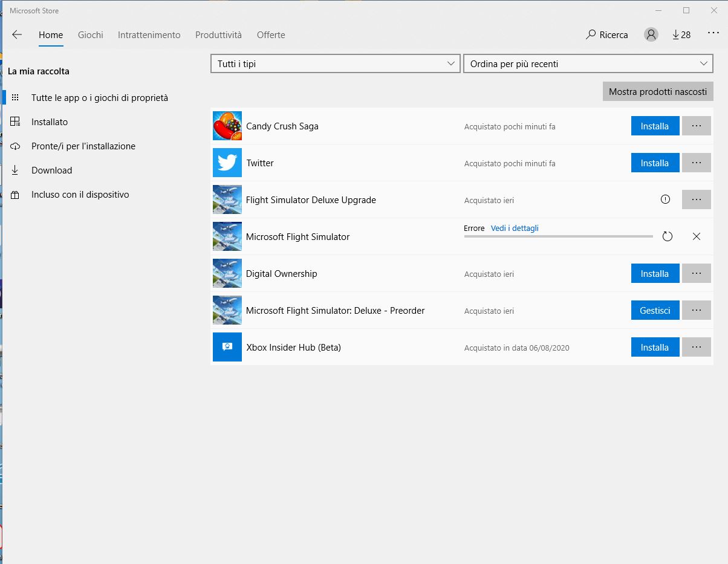Expand the Tutti i tipi dropdown
Screen dimensions: 728x564
point(335,63)
